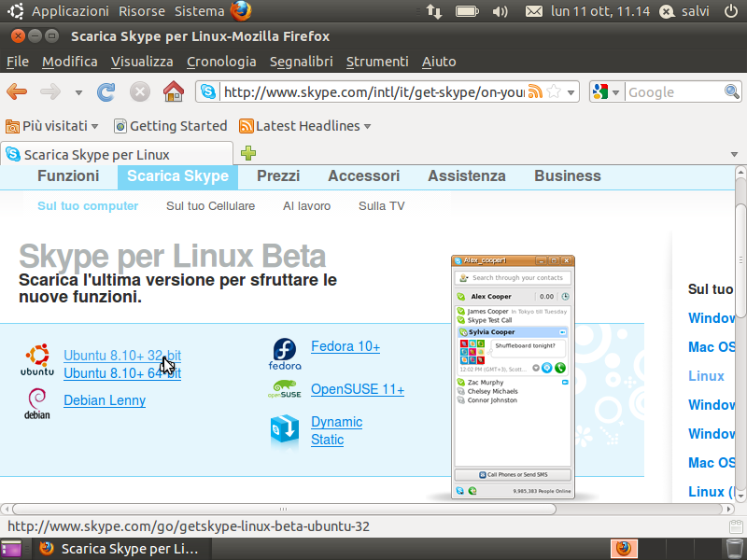The width and height of the screenshot is (747, 560).
Task: Click the Fedora logo
Action: coord(285,354)
